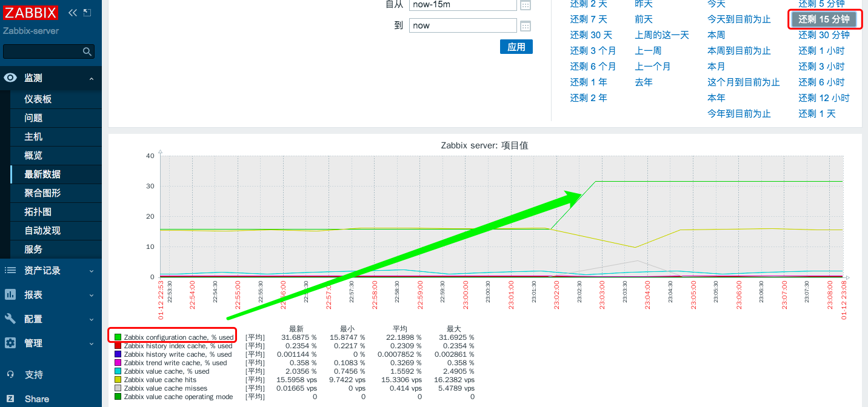
Task: Click the 报表 bar chart icon
Action: pos(10,295)
